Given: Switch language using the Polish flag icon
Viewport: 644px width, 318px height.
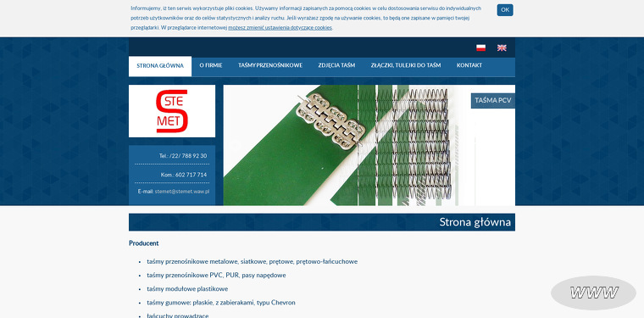Looking at the screenshot, I should click(x=480, y=47).
